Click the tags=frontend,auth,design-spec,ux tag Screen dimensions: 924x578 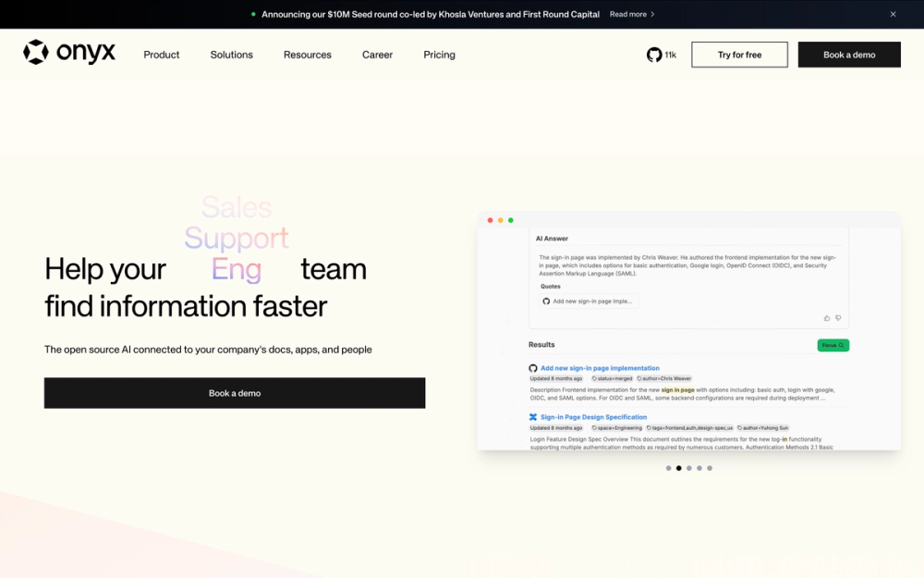click(x=689, y=428)
